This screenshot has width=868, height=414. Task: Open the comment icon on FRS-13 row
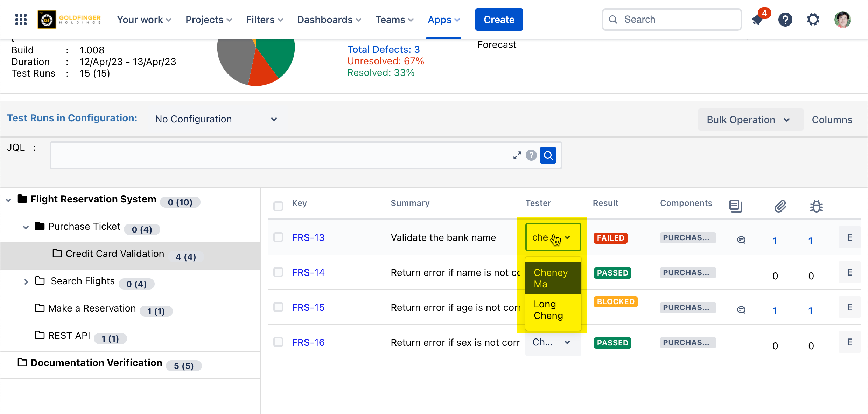click(x=741, y=240)
